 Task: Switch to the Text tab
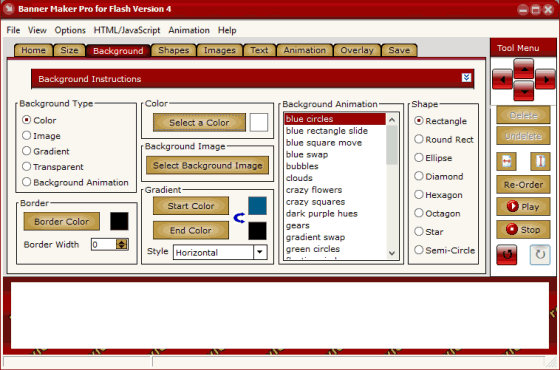(259, 50)
